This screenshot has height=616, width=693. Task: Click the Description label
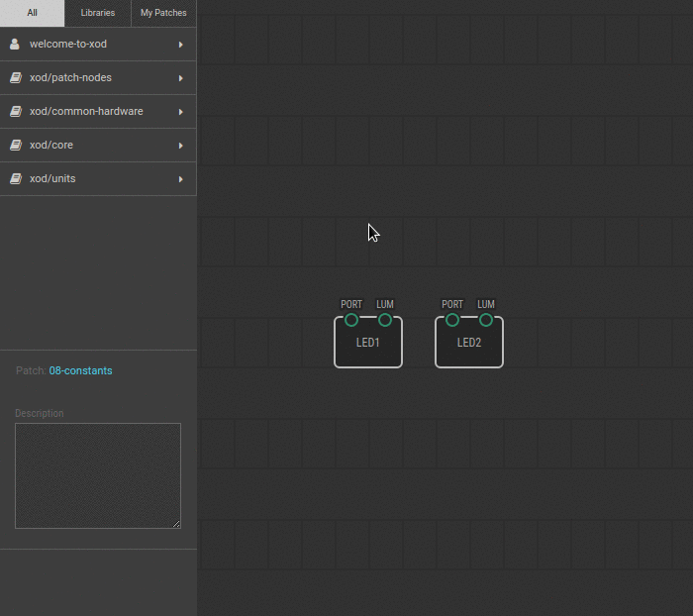tap(40, 413)
